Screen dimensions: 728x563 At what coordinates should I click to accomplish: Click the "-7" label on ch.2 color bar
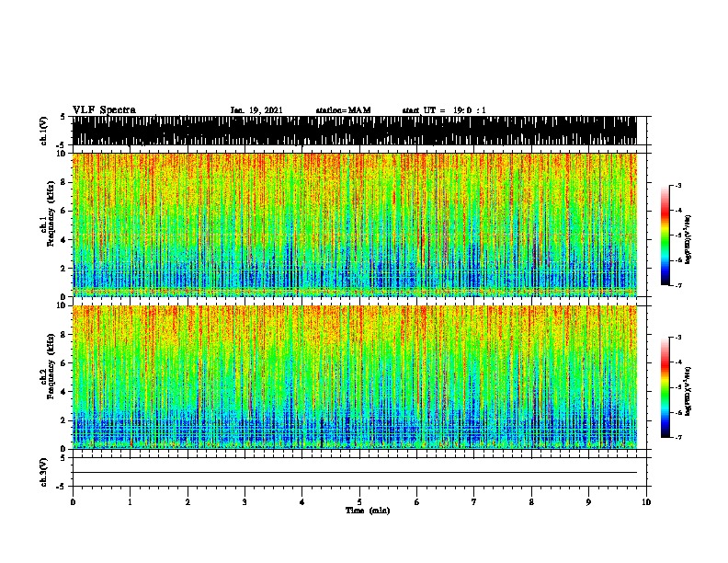coord(677,437)
